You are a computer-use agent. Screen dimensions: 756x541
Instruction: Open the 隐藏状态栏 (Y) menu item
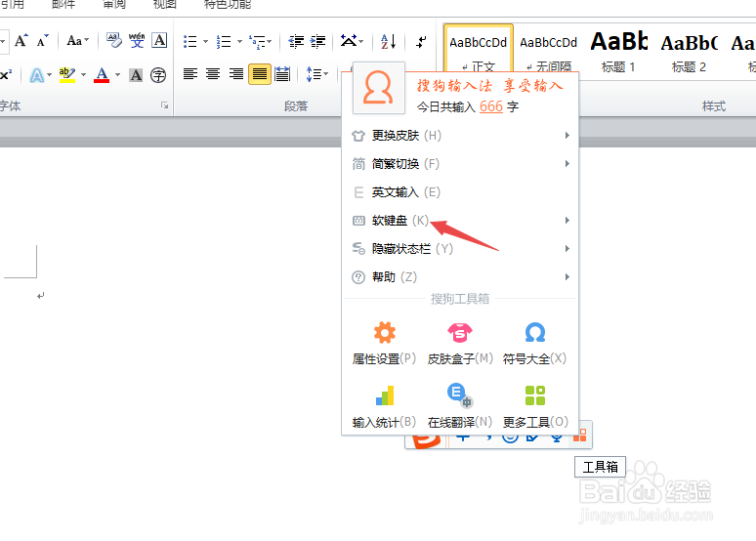pyautogui.click(x=460, y=249)
